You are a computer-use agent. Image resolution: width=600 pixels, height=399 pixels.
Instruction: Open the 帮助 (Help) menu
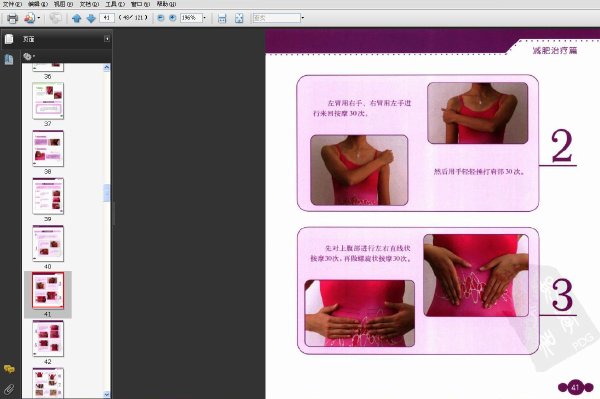click(x=166, y=4)
